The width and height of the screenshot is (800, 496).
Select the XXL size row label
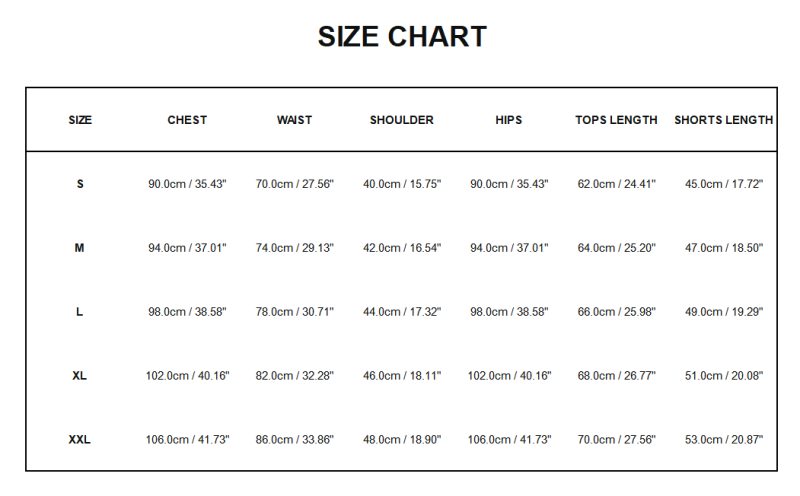click(x=80, y=440)
